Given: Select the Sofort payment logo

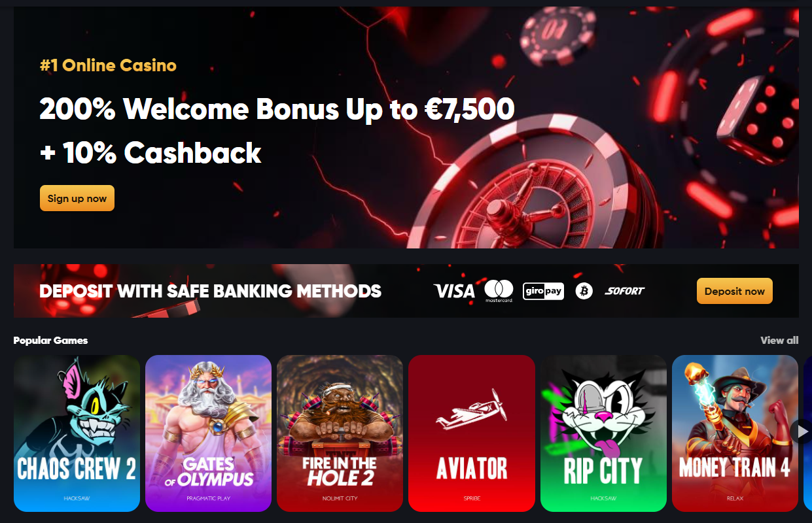Looking at the screenshot, I should [x=625, y=291].
